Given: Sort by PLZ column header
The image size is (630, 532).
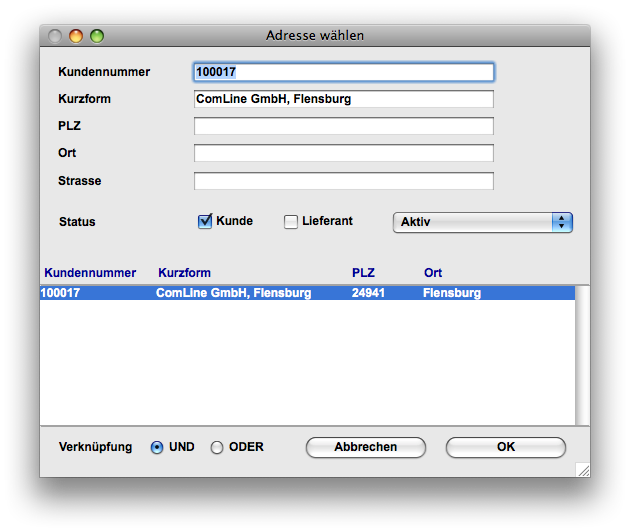Looking at the screenshot, I should (x=363, y=272).
